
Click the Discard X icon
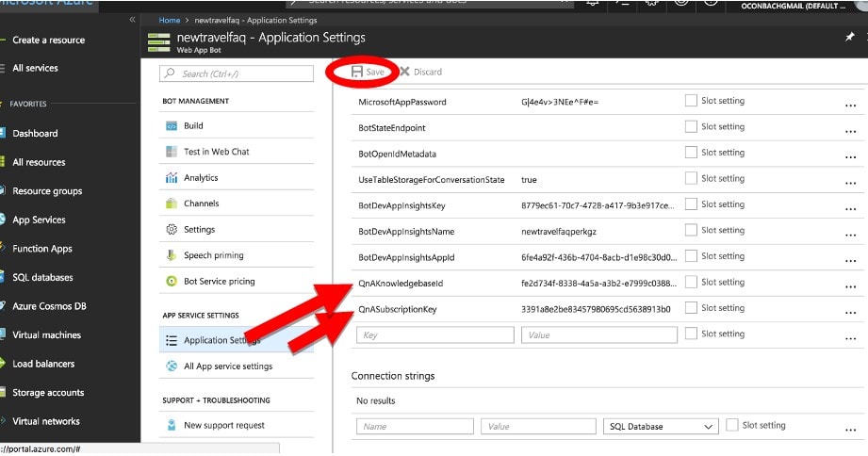click(405, 72)
